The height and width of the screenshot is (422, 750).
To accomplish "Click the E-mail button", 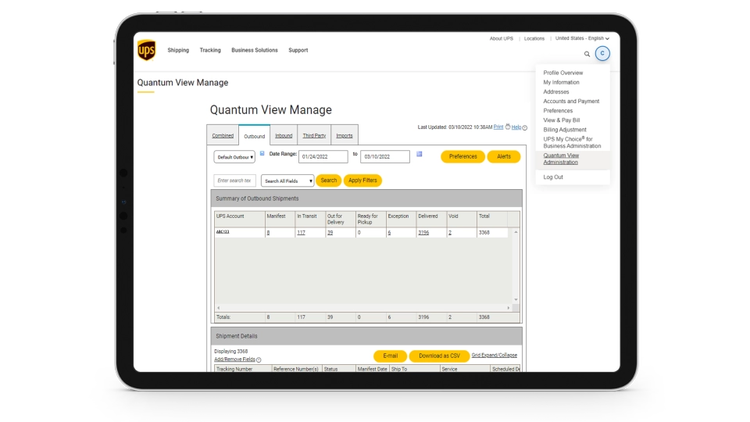I will (x=390, y=356).
